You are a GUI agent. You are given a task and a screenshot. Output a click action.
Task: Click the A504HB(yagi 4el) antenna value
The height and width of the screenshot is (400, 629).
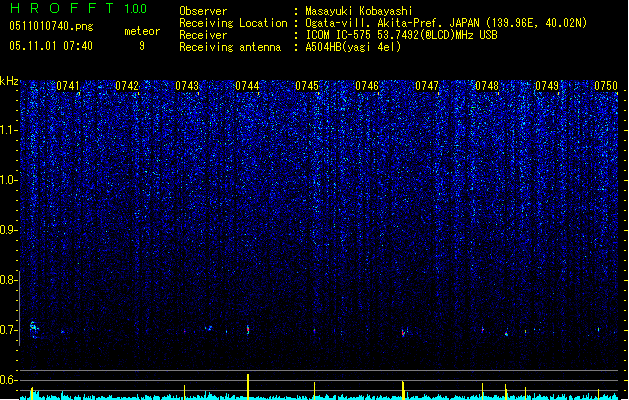(x=353, y=47)
